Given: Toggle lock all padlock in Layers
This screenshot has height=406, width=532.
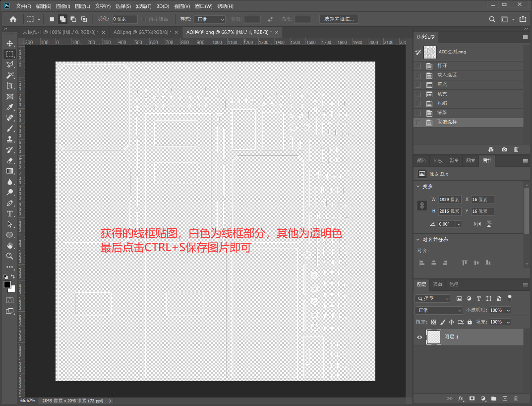Looking at the screenshot, I should point(470,322).
